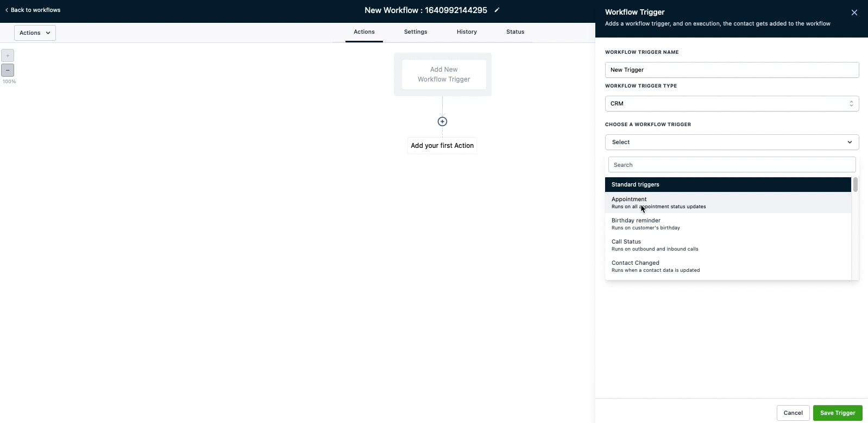The width and height of the screenshot is (868, 423).
Task: Open the Workflow Trigger Type CRM dropdown
Action: point(732,103)
